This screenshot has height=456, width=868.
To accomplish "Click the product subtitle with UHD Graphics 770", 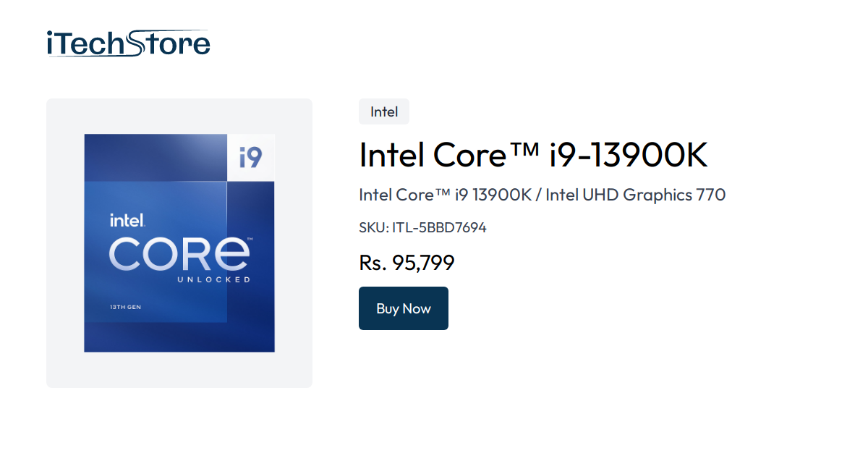I will coord(542,195).
